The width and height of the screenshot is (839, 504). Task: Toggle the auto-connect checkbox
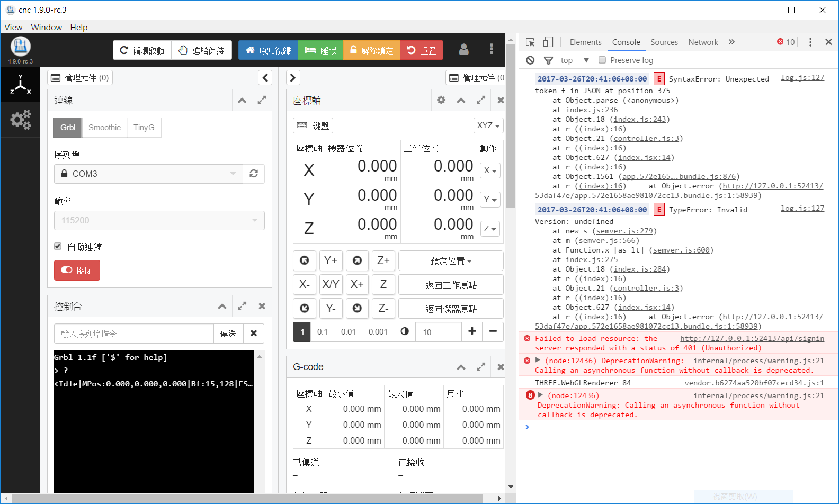pyautogui.click(x=58, y=246)
